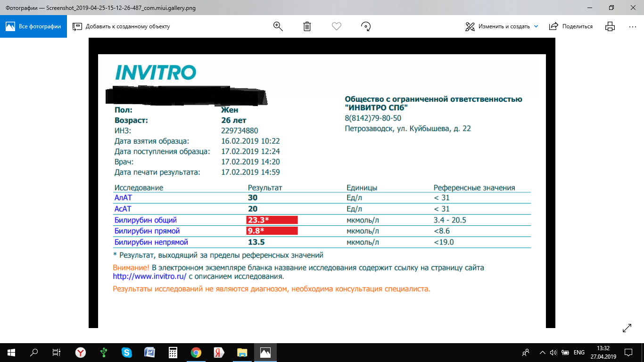Open the print icon

(610, 26)
